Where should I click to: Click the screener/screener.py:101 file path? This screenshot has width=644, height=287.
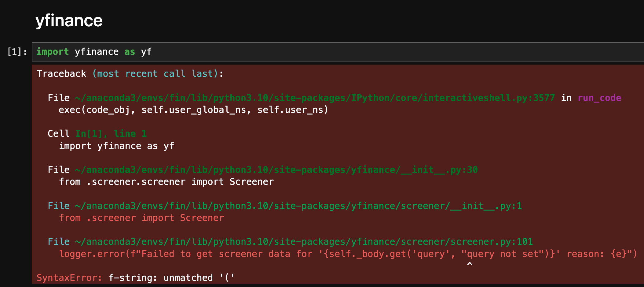pyautogui.click(x=304, y=242)
